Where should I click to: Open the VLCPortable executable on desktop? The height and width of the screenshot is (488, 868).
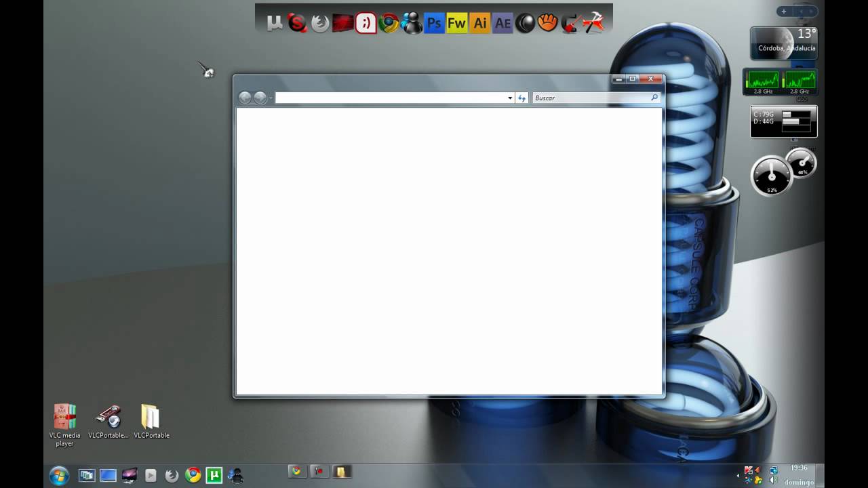pyautogui.click(x=108, y=422)
